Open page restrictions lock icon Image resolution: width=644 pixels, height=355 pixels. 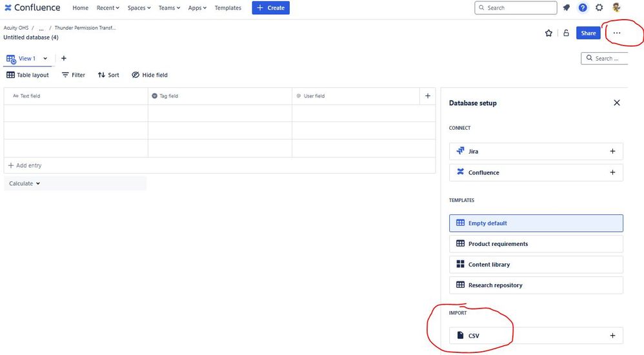pos(566,34)
